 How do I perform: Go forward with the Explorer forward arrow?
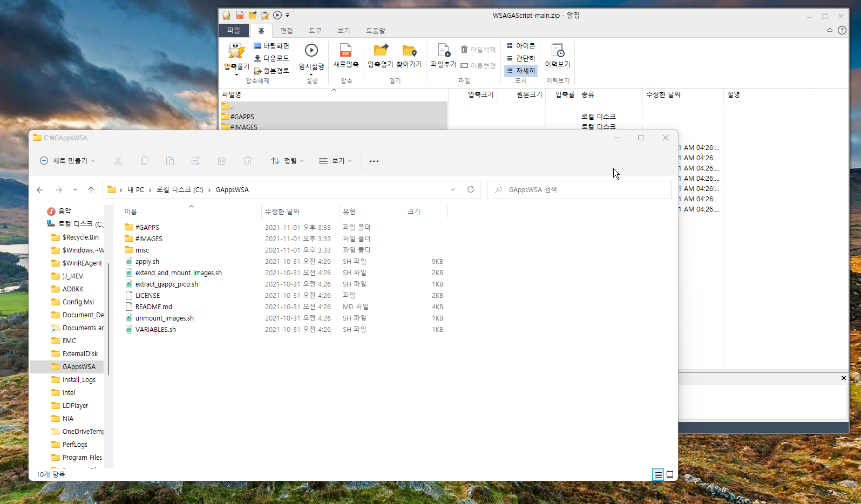coord(59,190)
